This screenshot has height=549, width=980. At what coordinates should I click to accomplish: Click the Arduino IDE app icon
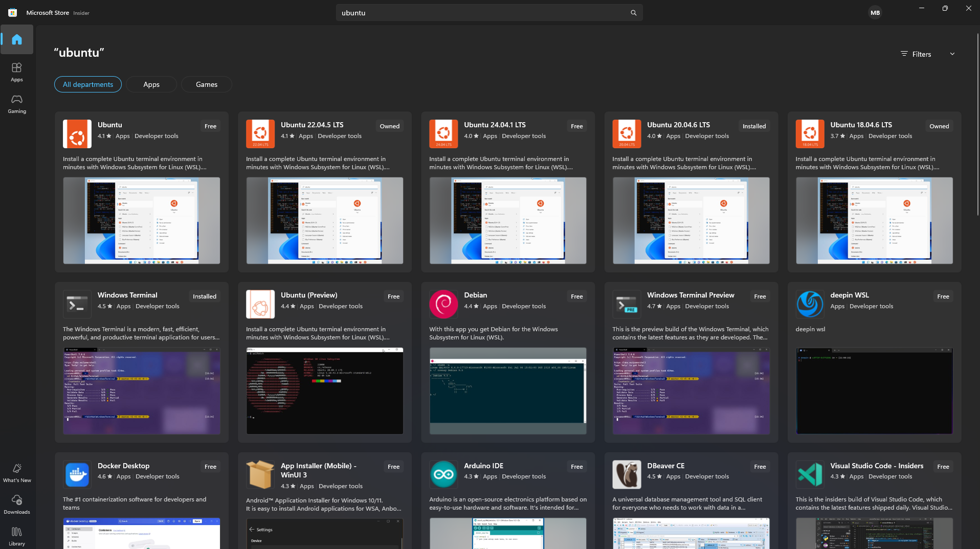(x=443, y=474)
